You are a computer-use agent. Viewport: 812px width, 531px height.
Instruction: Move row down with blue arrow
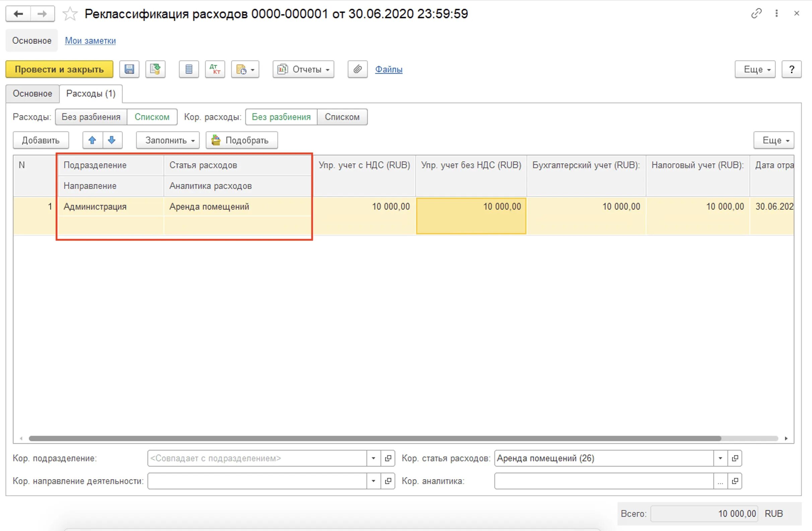pos(112,140)
